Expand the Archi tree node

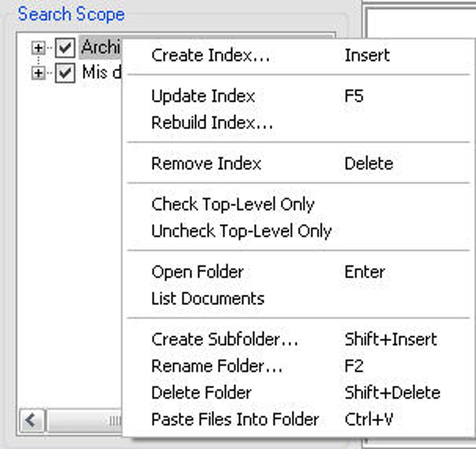click(38, 48)
